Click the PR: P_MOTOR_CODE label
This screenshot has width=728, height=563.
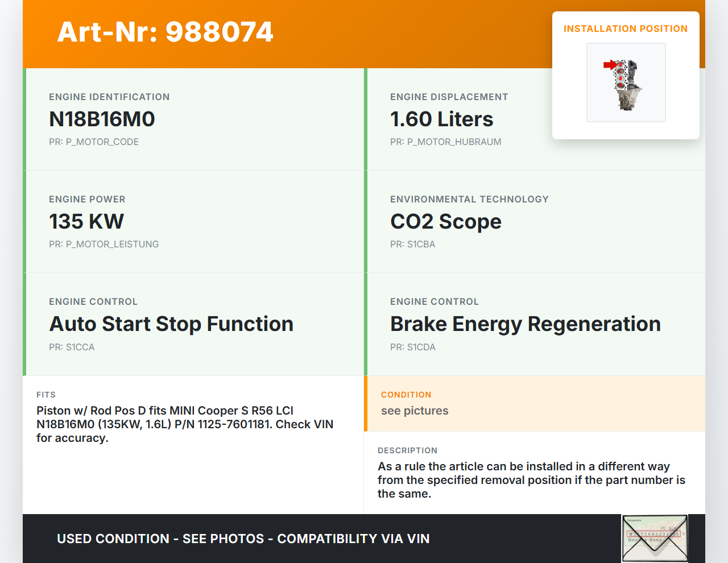tap(94, 142)
